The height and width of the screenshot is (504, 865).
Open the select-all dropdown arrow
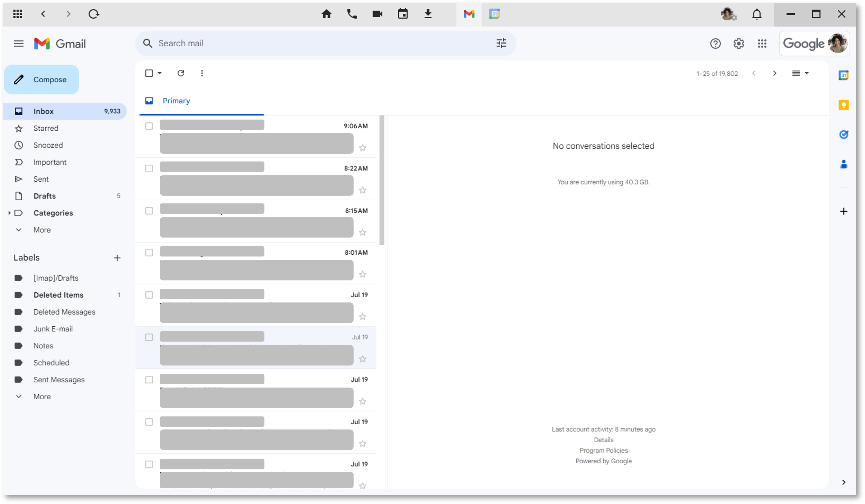160,73
